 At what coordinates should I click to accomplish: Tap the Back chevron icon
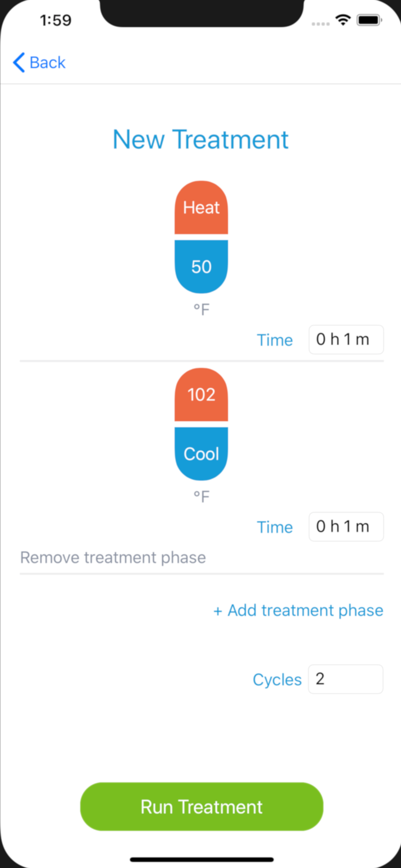(19, 62)
